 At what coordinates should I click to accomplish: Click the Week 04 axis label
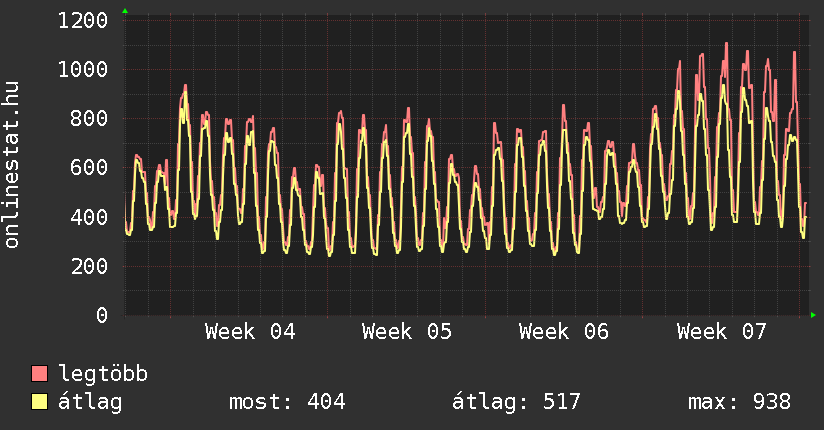click(250, 332)
